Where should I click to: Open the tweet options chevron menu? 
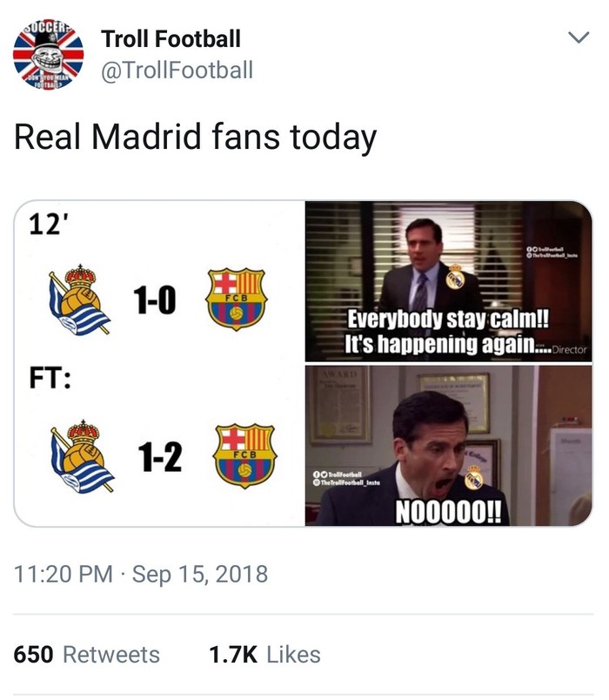tap(578, 37)
